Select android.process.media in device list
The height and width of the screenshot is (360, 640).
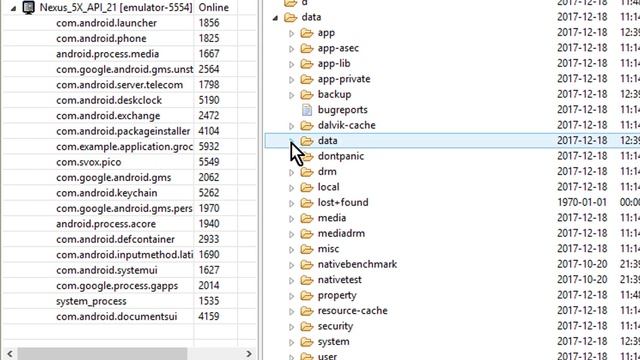coord(107,54)
